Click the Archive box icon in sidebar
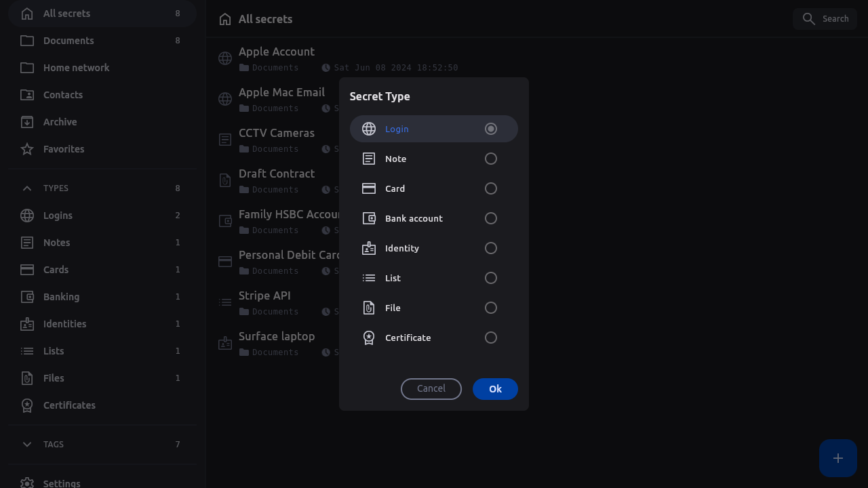Image resolution: width=868 pixels, height=488 pixels. click(27, 122)
